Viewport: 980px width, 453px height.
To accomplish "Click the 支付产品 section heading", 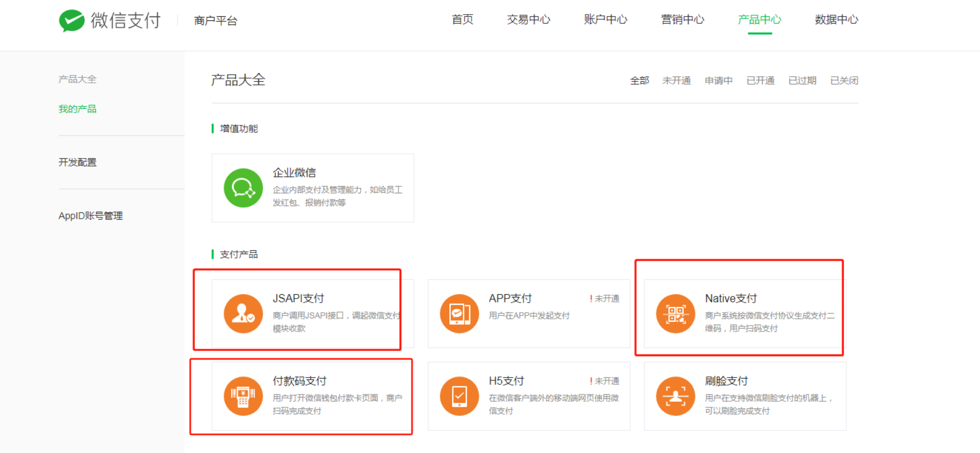I will 239,254.
